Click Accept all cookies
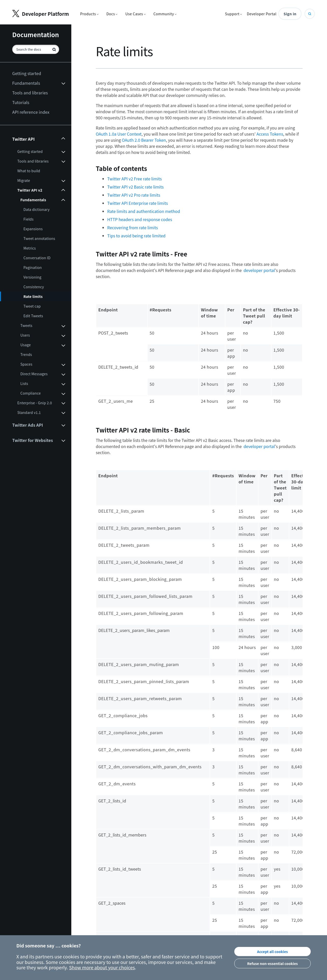327x980 pixels. (272, 952)
